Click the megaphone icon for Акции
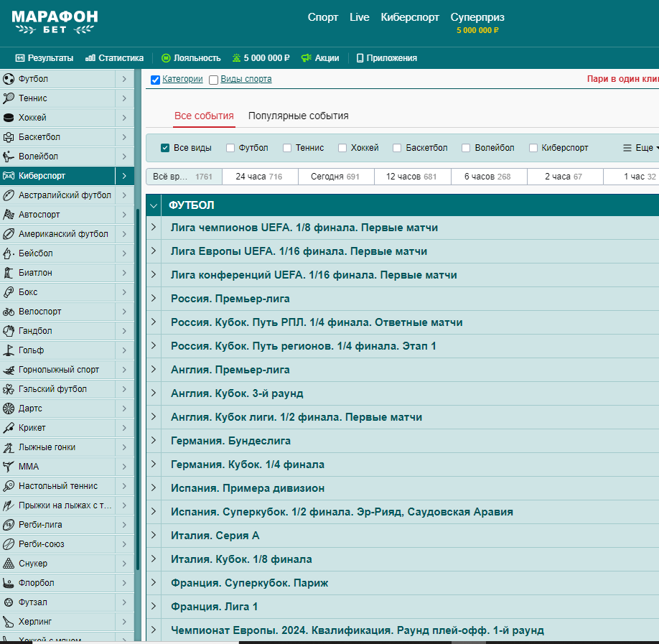The image size is (659, 644). [x=307, y=58]
